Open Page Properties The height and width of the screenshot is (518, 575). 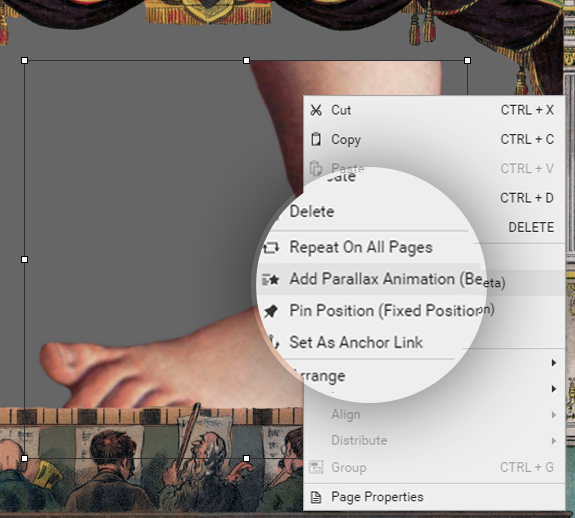[x=377, y=497]
